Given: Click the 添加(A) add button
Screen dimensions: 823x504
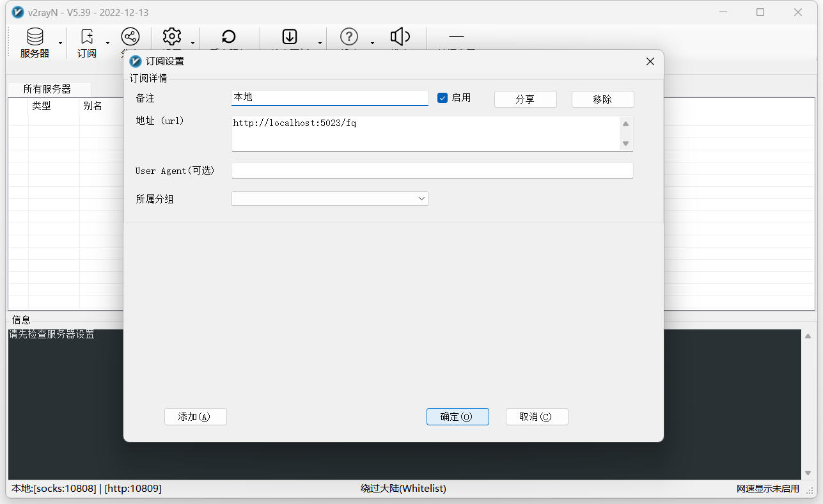Looking at the screenshot, I should click(196, 416).
